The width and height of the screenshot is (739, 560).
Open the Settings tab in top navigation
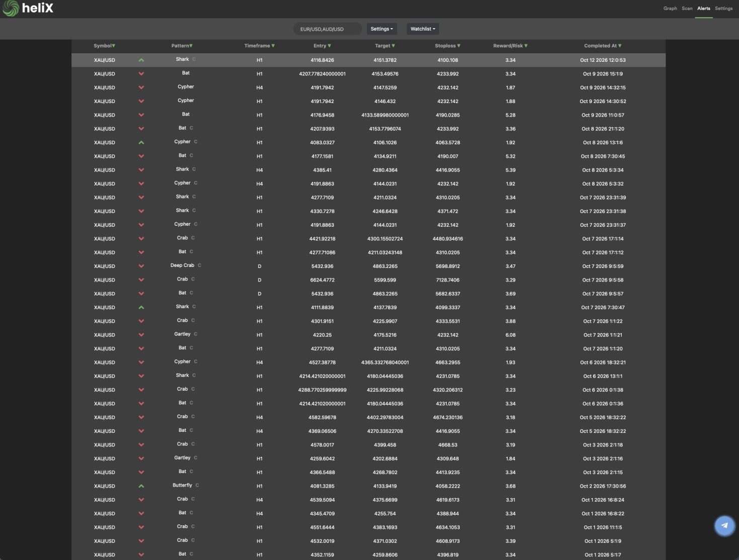pyautogui.click(x=724, y=9)
